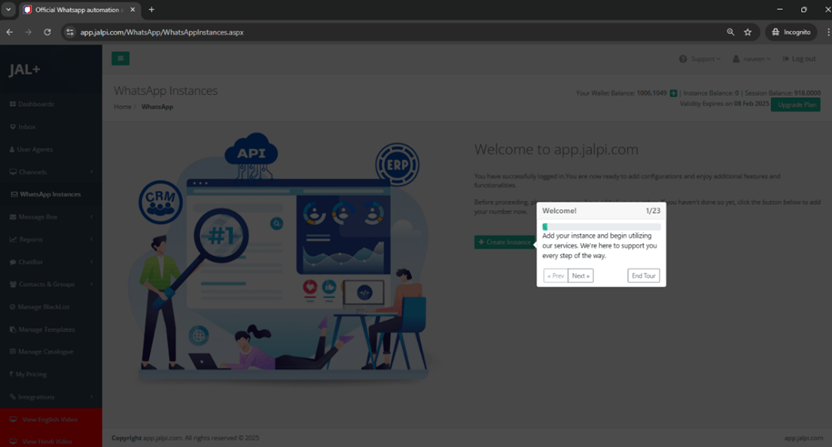The width and height of the screenshot is (832, 447).
Task: Click the Inbox icon in sidebar
Action: 13,127
